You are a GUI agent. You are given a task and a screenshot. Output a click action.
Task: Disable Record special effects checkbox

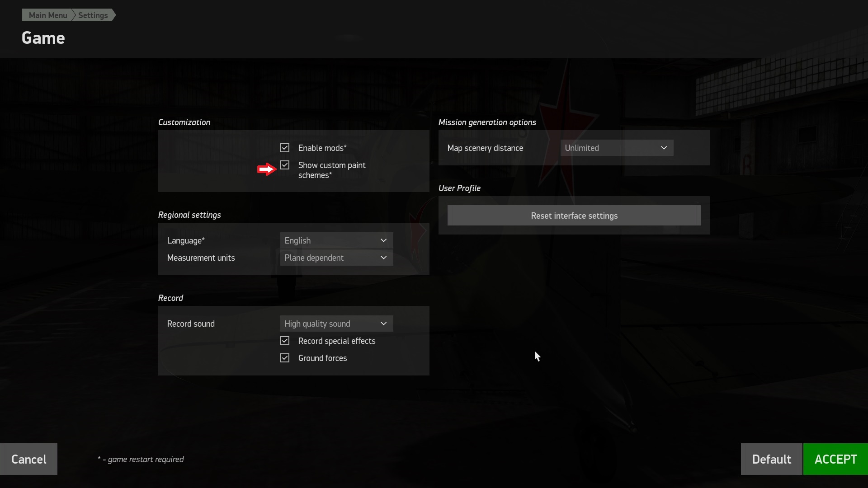click(285, 341)
